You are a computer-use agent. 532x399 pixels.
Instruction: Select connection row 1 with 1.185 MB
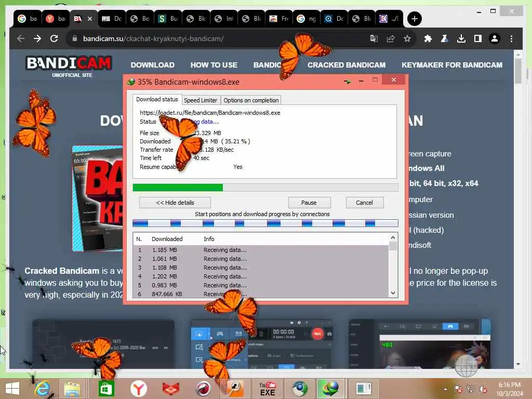261,250
